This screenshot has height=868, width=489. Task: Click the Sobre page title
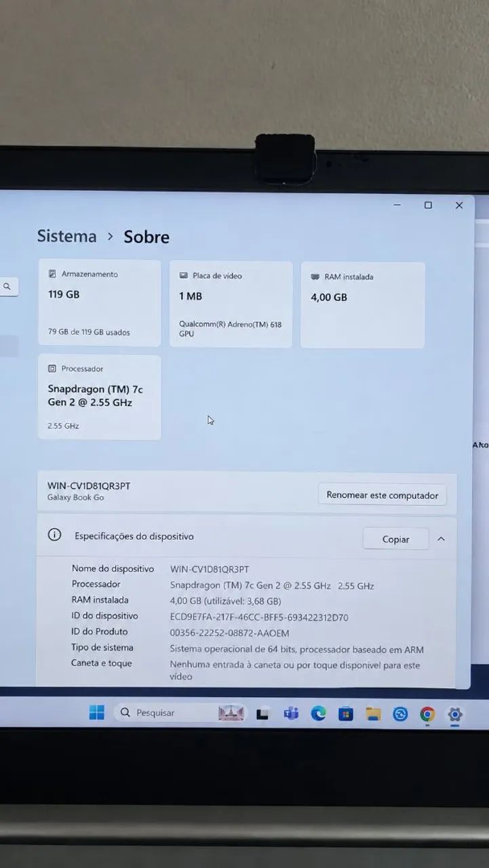click(146, 237)
